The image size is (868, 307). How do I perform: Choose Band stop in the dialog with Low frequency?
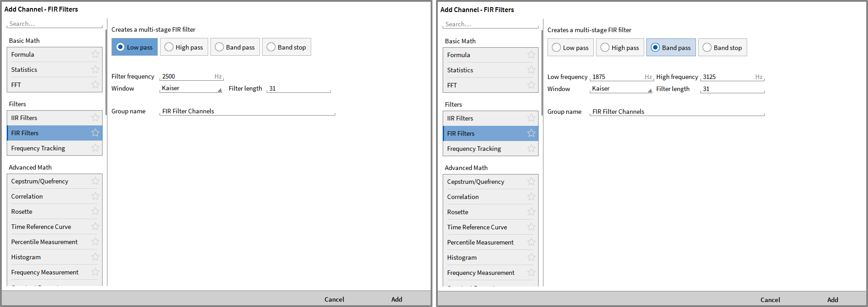[x=722, y=48]
